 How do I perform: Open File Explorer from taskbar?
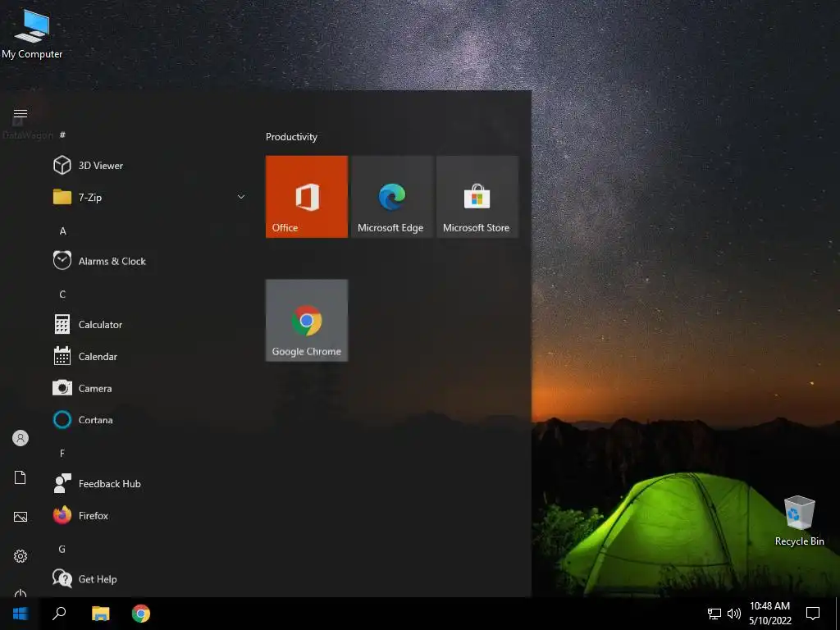point(100,614)
